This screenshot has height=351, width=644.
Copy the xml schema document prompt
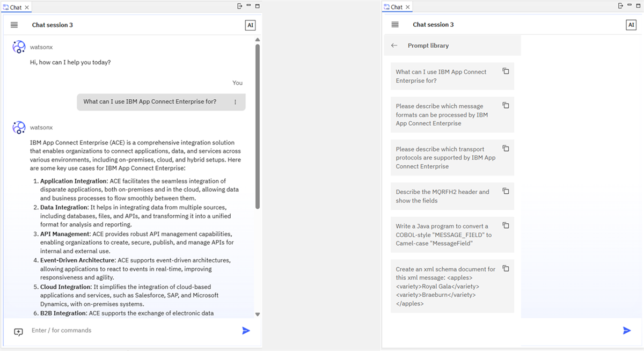[x=506, y=268]
